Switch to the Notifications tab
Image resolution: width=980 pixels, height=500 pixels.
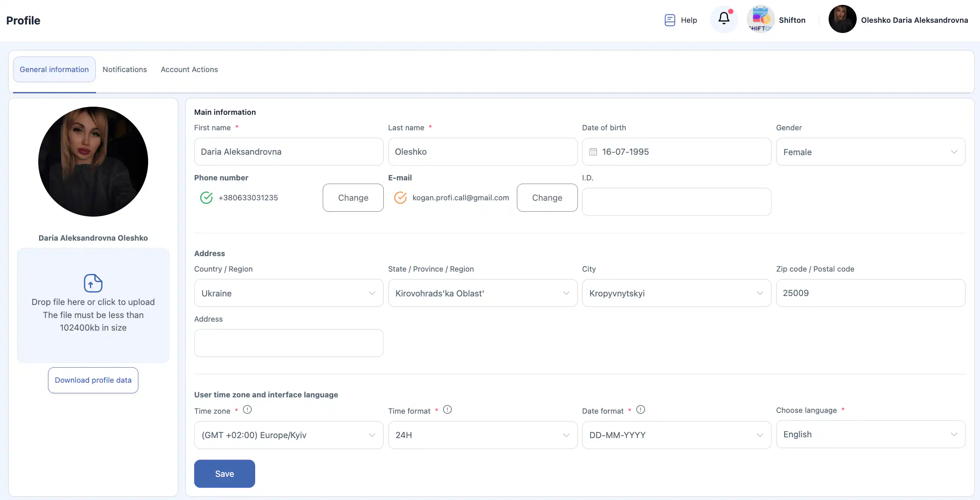pyautogui.click(x=125, y=70)
